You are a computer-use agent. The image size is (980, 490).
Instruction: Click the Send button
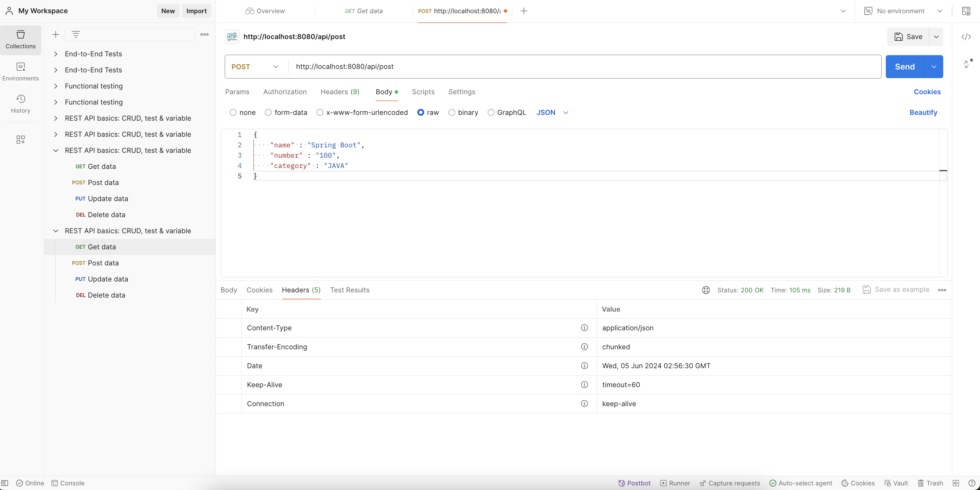coord(904,67)
